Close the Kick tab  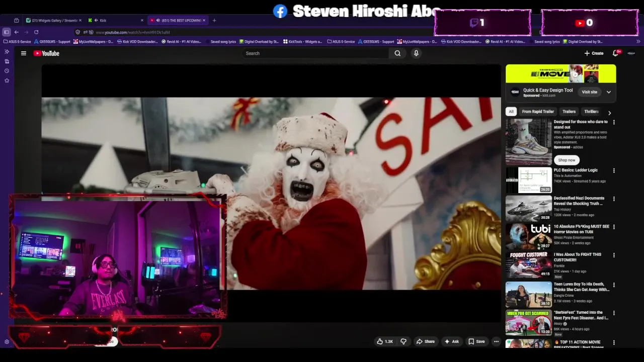tap(142, 21)
